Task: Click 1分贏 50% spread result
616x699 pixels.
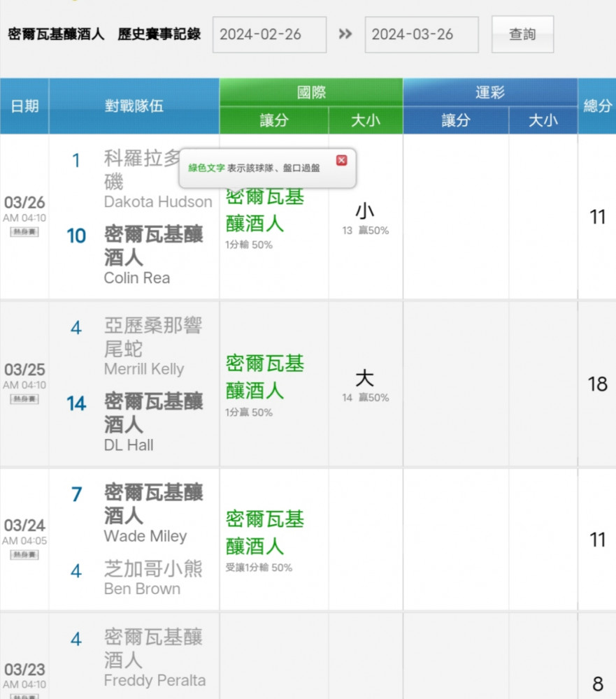Action: 249,412
